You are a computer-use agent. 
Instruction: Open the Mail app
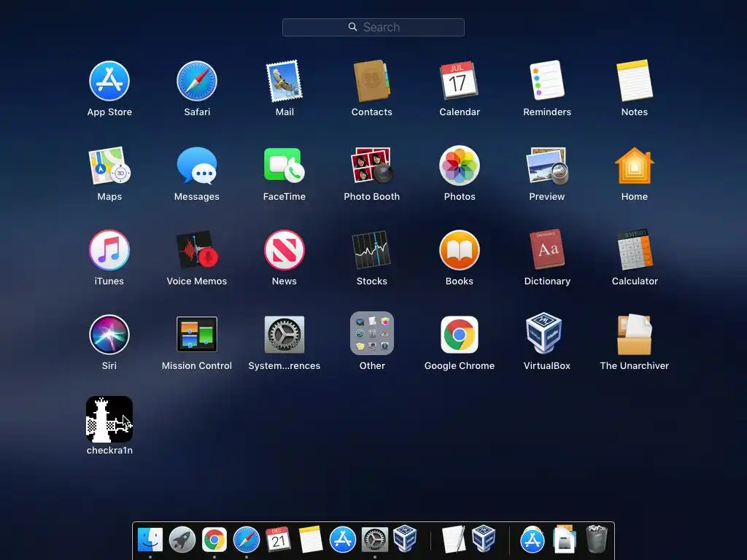pyautogui.click(x=285, y=81)
